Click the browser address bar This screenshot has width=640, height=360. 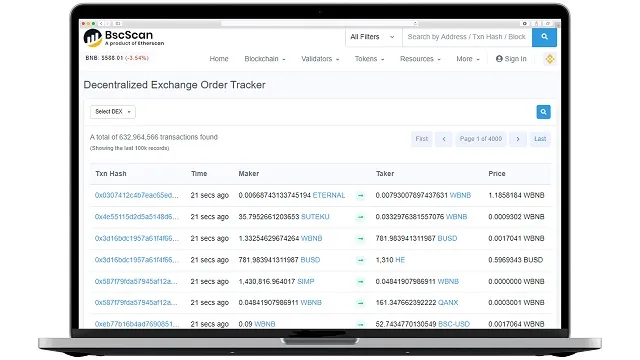point(320,24)
